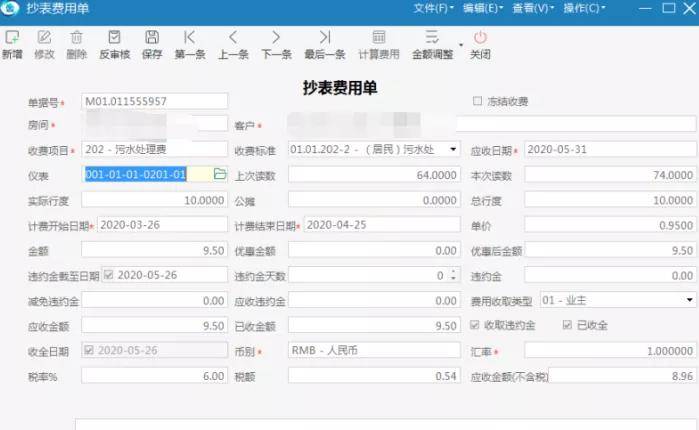Click the red 关闭 power icon
Image resolution: width=699 pixels, height=430 pixels.
click(x=480, y=37)
